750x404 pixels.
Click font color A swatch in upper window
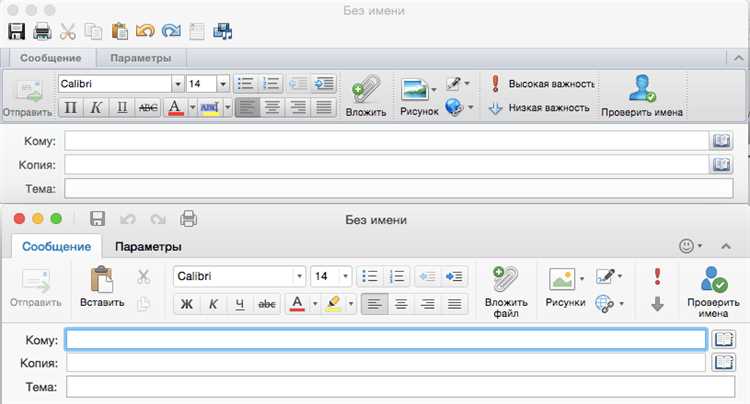coord(176,108)
